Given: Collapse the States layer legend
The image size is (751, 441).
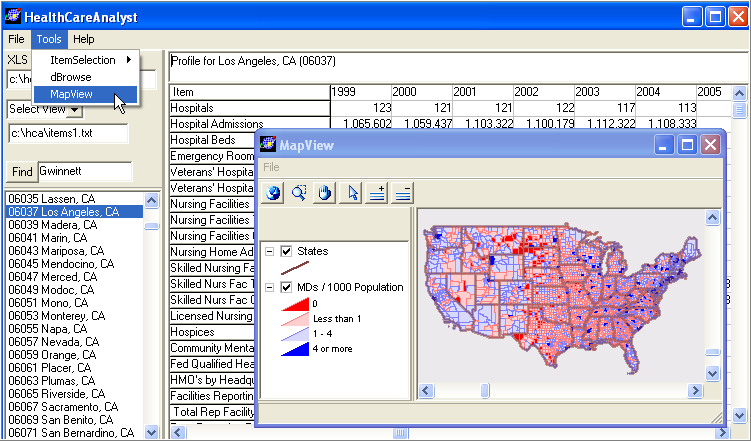Looking at the screenshot, I should click(269, 251).
